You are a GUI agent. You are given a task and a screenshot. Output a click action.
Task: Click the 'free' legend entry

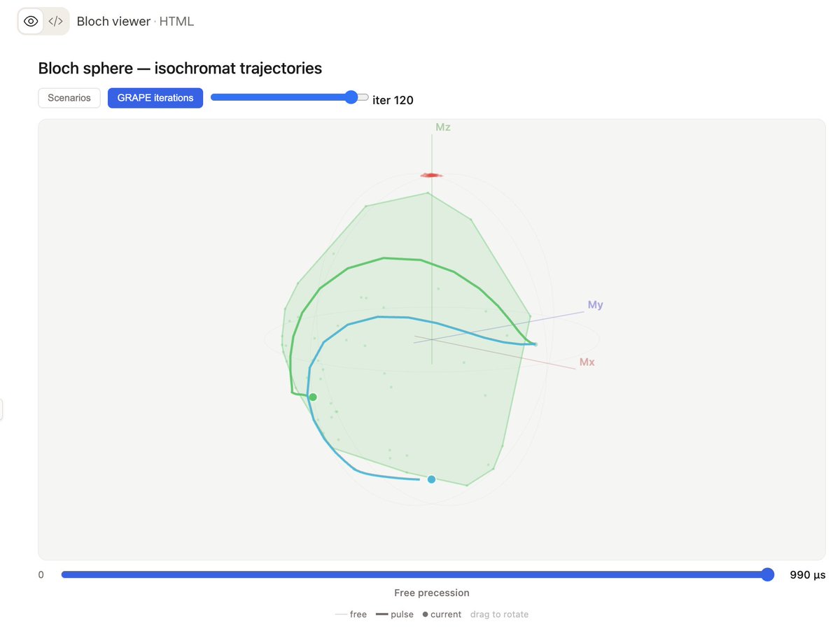[x=351, y=614]
